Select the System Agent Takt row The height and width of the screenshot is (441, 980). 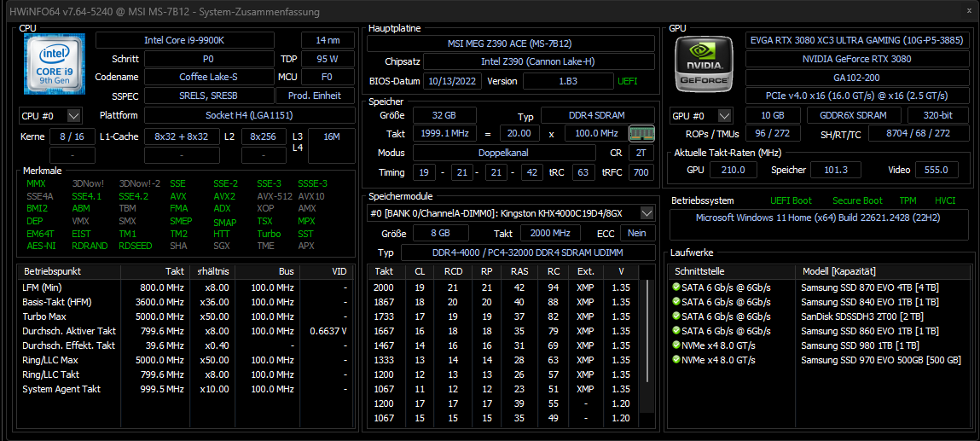[x=186, y=388]
